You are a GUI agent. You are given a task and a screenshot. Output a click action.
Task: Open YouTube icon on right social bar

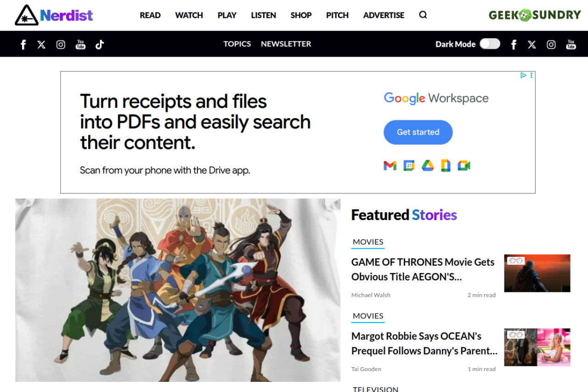571,44
